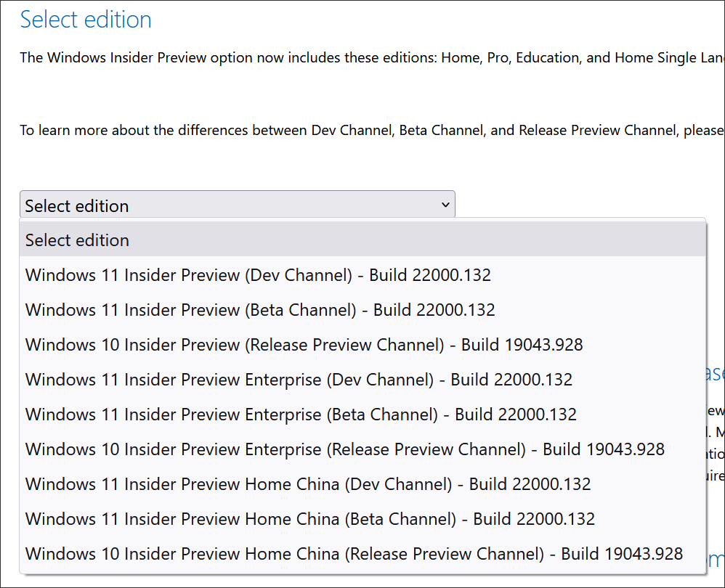Choose the 'Select edition' placeholder option in the list
This screenshot has height=588, width=725.
(362, 240)
